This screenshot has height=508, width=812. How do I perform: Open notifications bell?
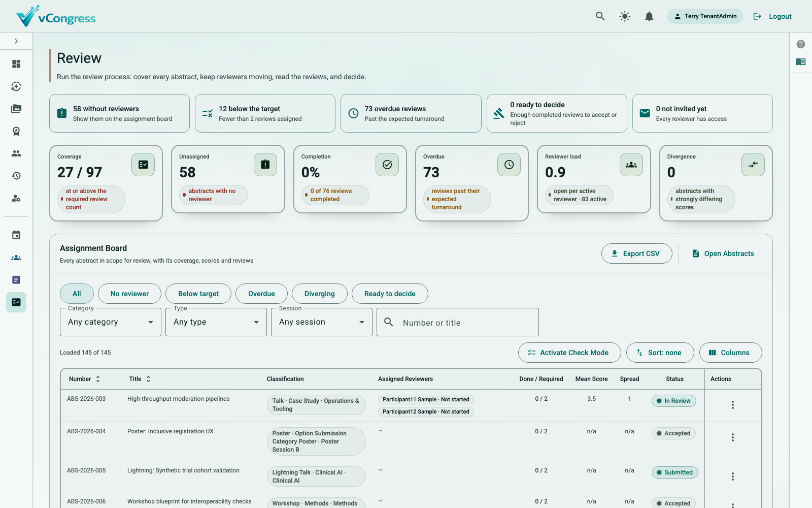click(649, 16)
